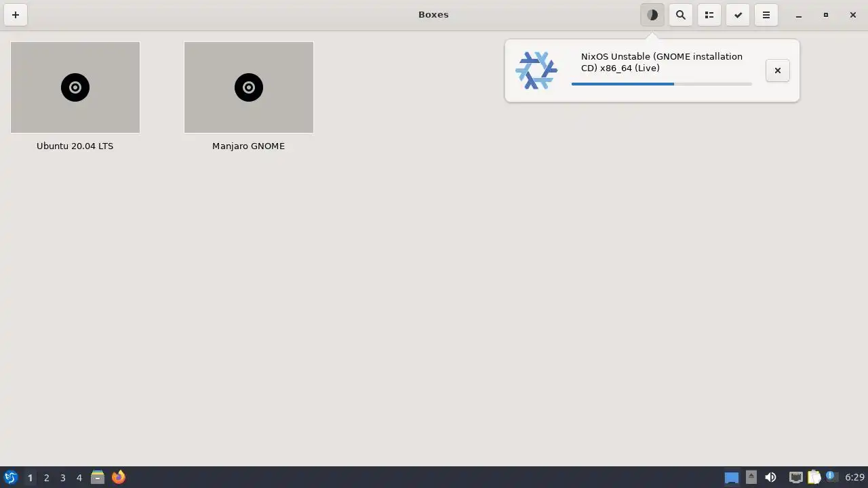This screenshot has width=868, height=488.
Task: Click the NixOS snowflake logo in the popover
Action: [x=536, y=70]
